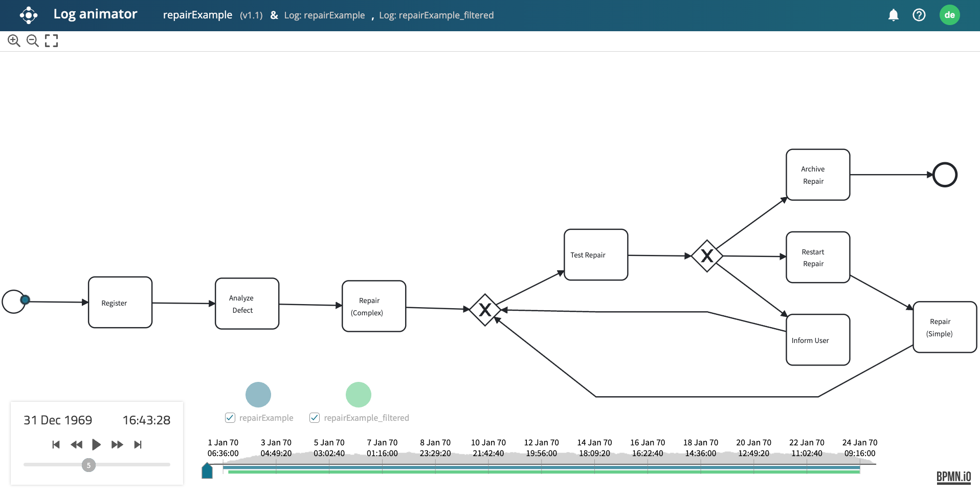This screenshot has height=494, width=980.
Task: Click the fit to screen icon
Action: [x=51, y=41]
